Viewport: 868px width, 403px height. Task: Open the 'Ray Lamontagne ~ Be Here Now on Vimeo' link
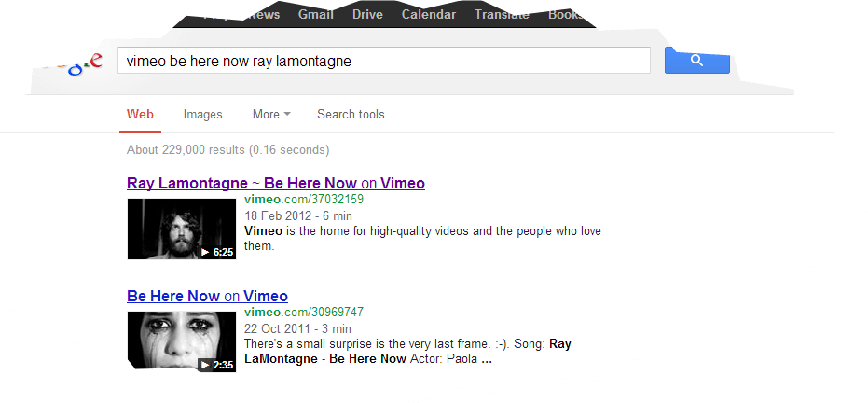[x=276, y=183]
